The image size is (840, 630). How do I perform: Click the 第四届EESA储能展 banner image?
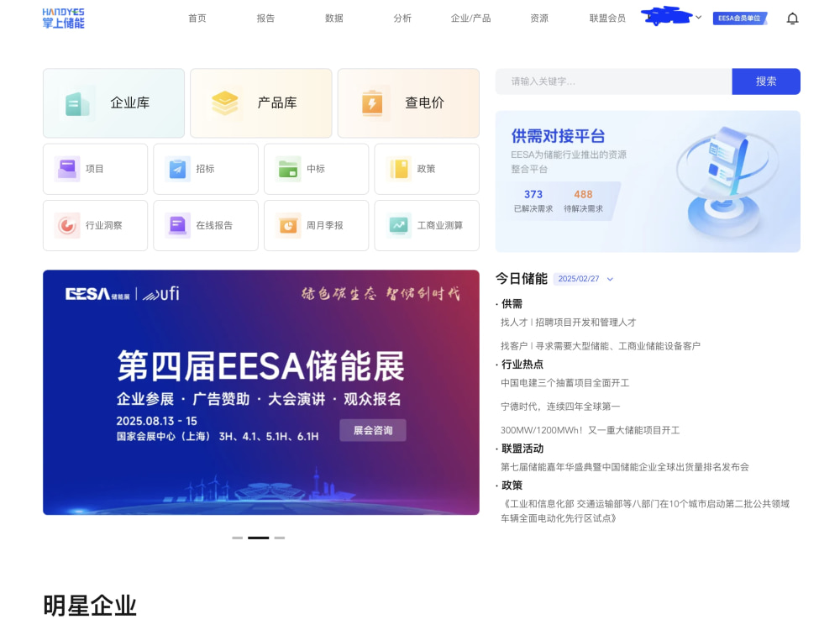(261, 392)
